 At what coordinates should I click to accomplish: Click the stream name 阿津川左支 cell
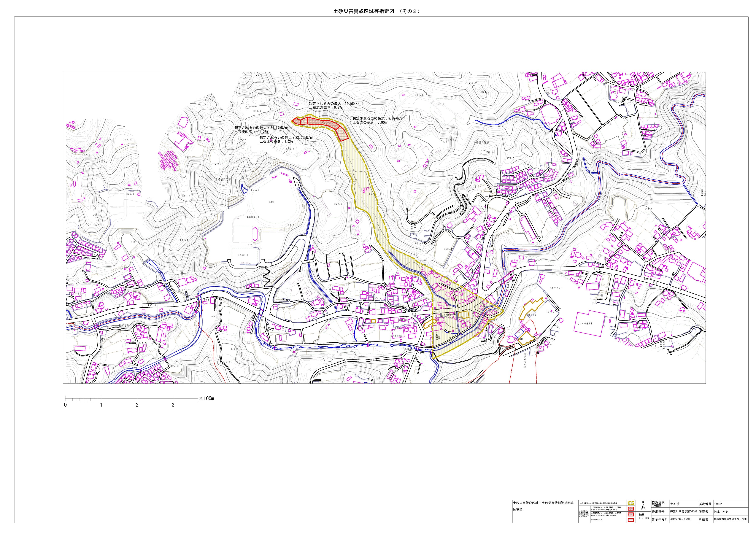coord(721,512)
